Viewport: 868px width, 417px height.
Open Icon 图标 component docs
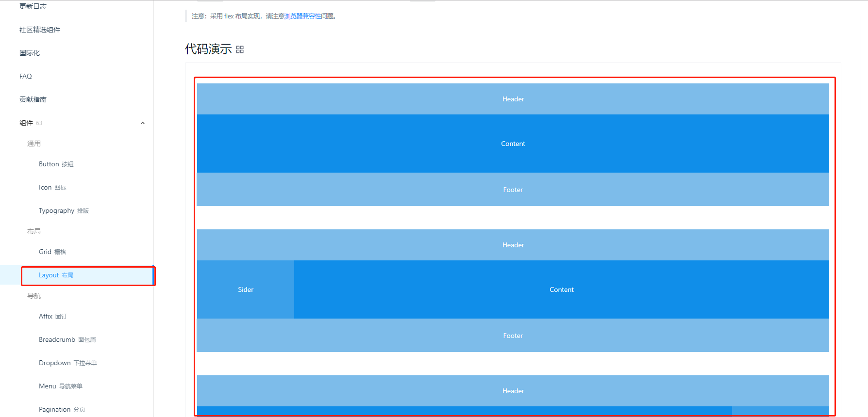52,187
